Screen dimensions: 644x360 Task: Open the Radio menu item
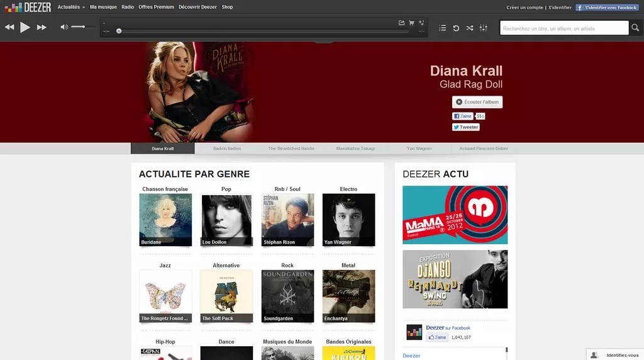[128, 7]
